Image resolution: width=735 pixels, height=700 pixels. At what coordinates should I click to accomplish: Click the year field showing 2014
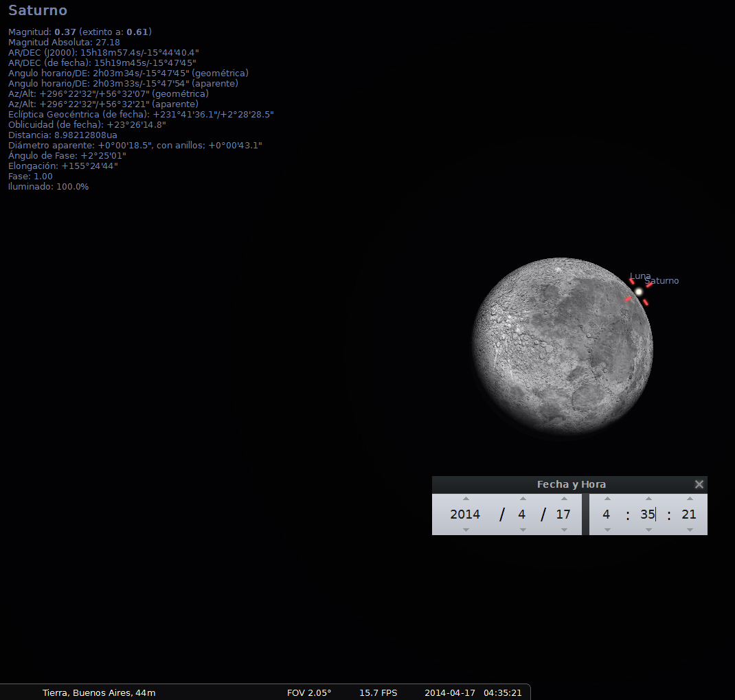point(465,515)
